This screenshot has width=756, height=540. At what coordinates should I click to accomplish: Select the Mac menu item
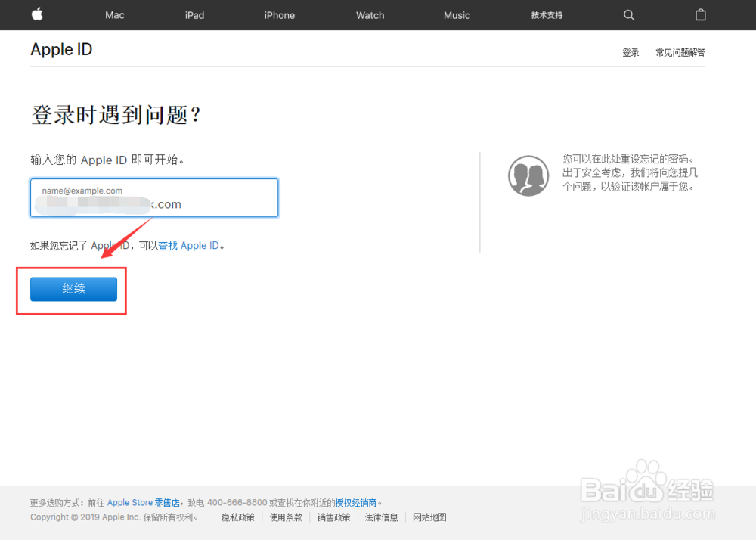click(114, 14)
